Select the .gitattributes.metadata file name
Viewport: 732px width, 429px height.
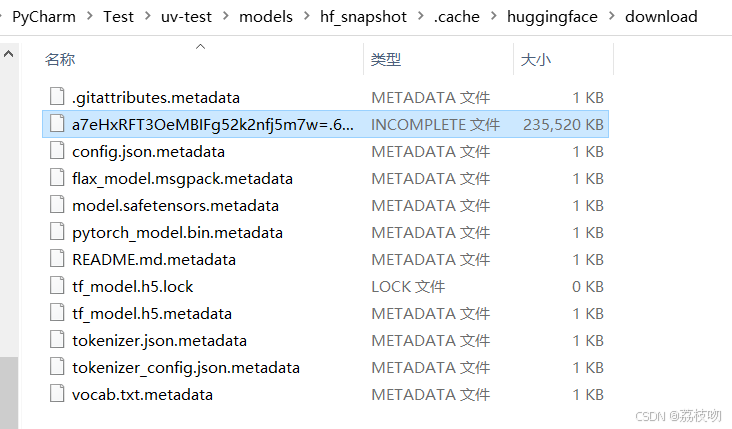pyautogui.click(x=156, y=98)
